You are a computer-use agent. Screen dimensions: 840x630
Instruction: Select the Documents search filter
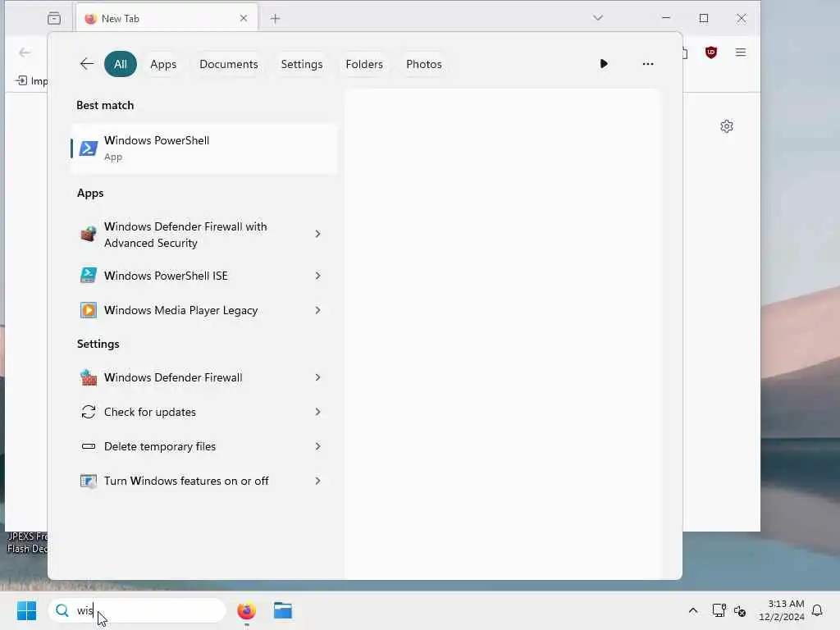click(229, 64)
